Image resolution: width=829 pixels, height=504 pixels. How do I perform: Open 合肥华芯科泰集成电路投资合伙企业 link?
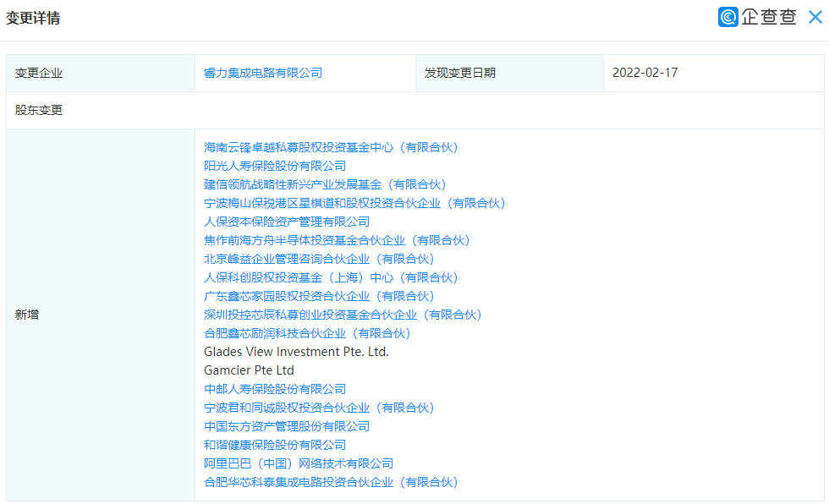(x=331, y=482)
